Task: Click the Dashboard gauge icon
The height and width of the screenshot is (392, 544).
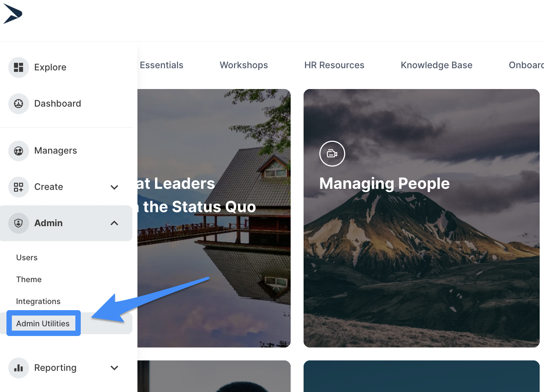Action: point(19,104)
